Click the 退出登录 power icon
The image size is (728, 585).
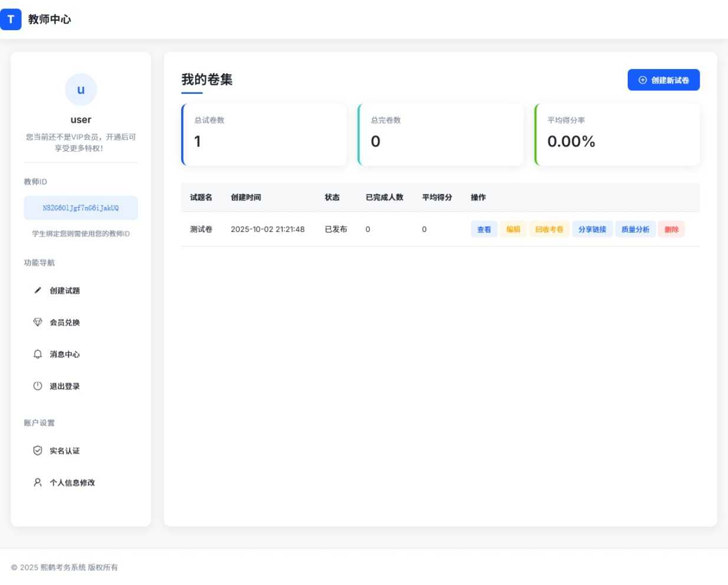tap(38, 386)
